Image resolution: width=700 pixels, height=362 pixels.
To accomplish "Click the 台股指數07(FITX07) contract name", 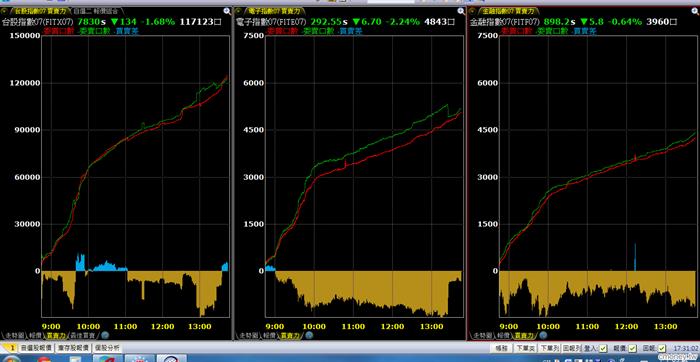I will point(38,21).
